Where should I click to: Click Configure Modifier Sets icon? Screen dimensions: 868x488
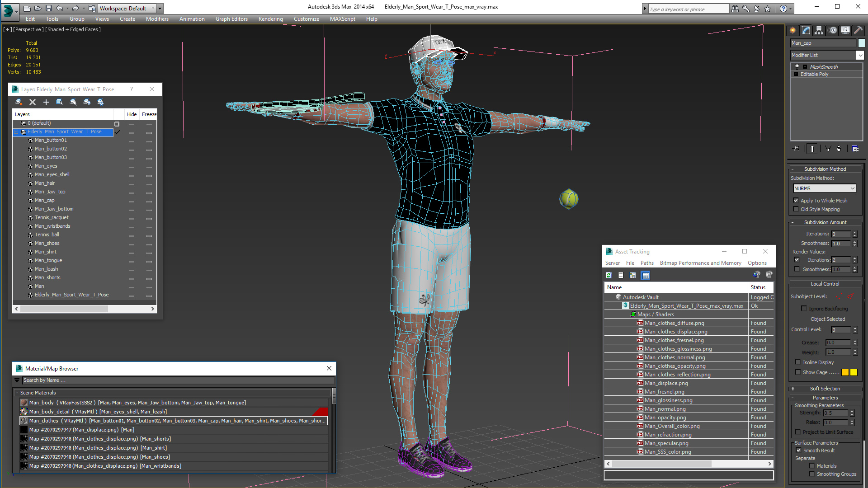point(855,148)
